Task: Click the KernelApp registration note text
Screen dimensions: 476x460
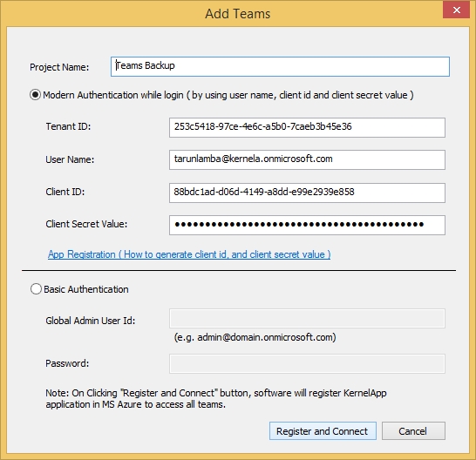Action: click(216, 399)
